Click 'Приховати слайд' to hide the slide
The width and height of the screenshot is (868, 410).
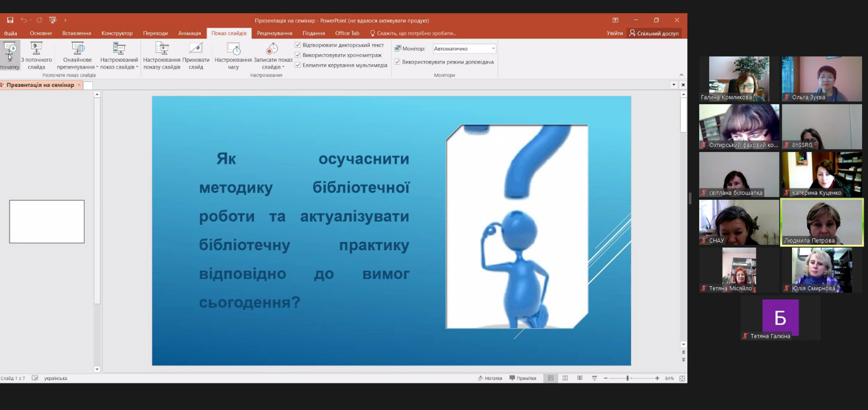[196, 55]
